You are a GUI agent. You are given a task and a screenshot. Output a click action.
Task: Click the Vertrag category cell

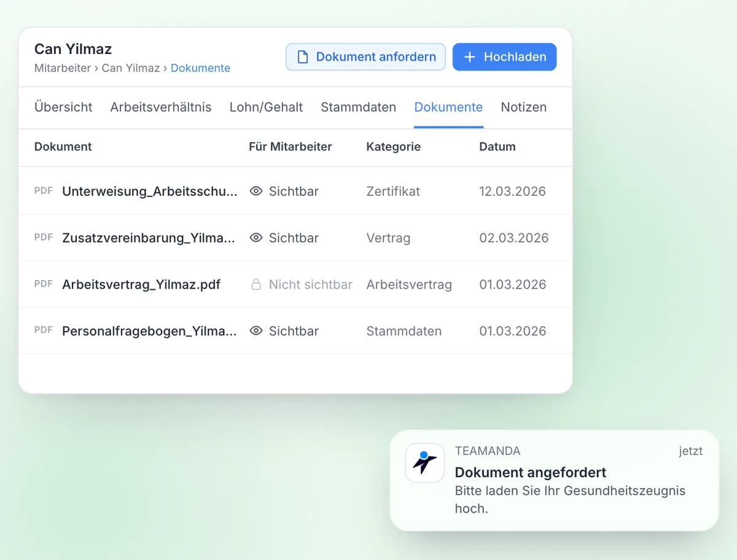point(388,238)
